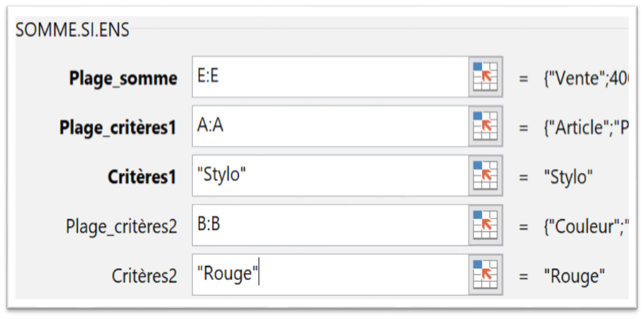Click the Plage_critères2 argument label
Screen dimensions: 644x319
121,227
